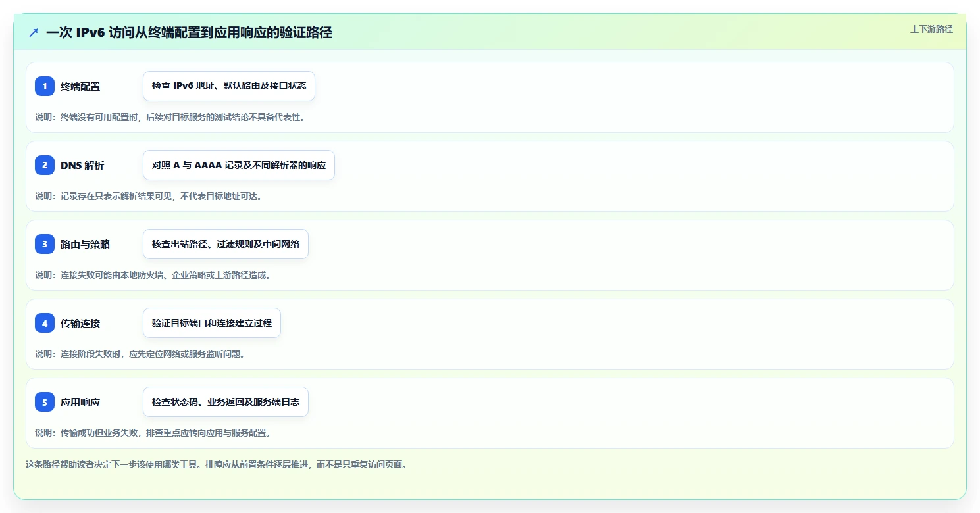Click the 对照 A 与 AAAA 记录 chip
Viewport: 980px width, 513px height.
pyautogui.click(x=239, y=165)
